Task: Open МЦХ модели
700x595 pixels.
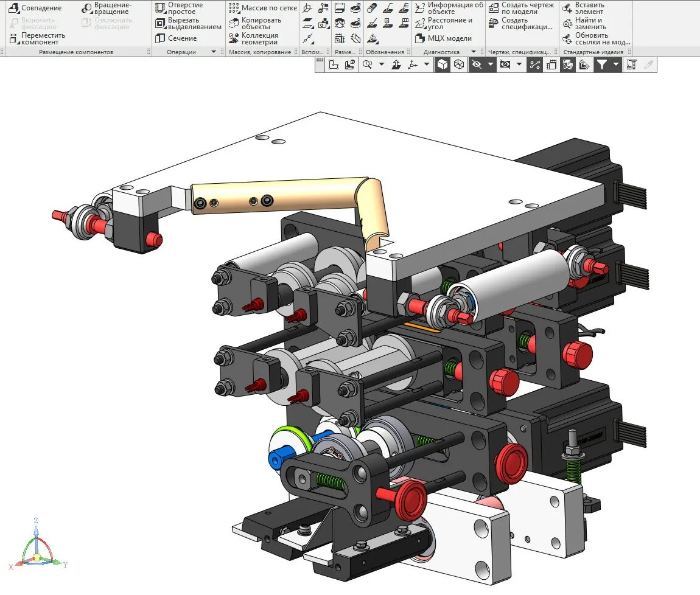Action: click(x=443, y=38)
